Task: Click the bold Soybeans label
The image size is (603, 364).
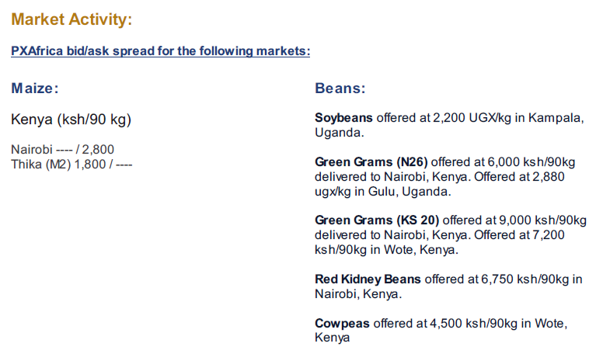Action: 343,117
